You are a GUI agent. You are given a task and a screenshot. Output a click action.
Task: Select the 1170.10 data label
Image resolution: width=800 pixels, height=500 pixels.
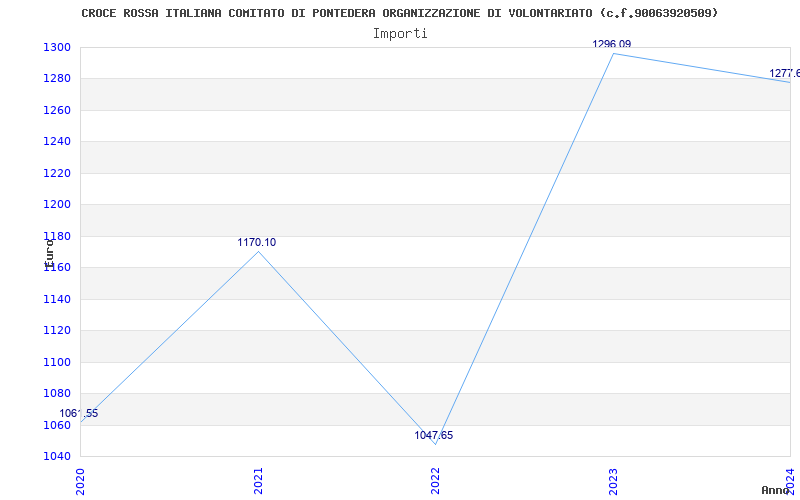pos(257,242)
